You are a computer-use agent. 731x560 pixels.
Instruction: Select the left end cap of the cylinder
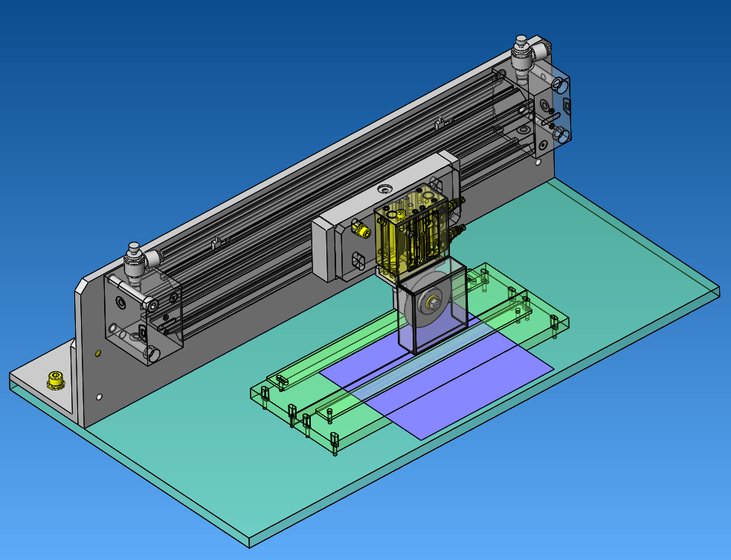coord(143,317)
